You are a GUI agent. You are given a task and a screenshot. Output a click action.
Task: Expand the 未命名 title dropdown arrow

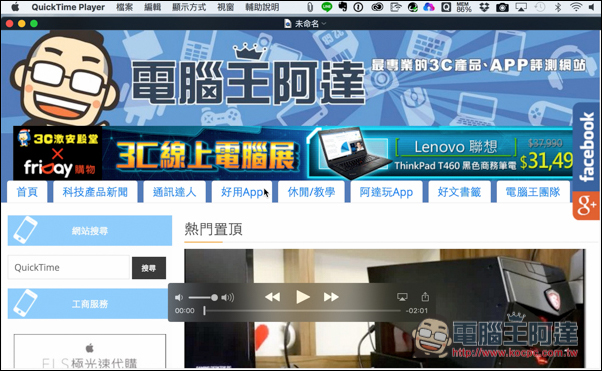[x=324, y=24]
